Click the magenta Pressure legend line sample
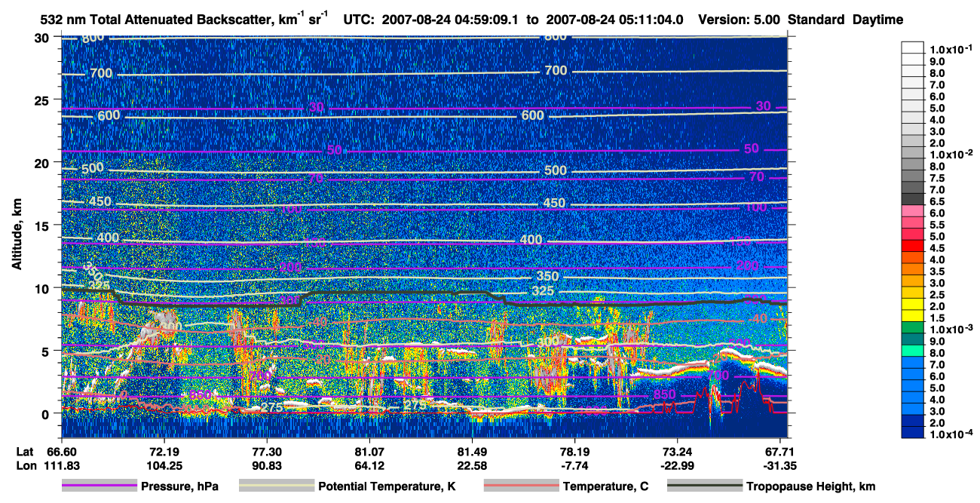The image size is (980, 503). pyautogui.click(x=100, y=486)
